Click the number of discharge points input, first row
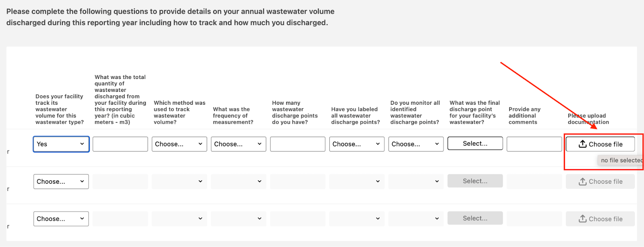This screenshot has width=644, height=247. pos(297,144)
